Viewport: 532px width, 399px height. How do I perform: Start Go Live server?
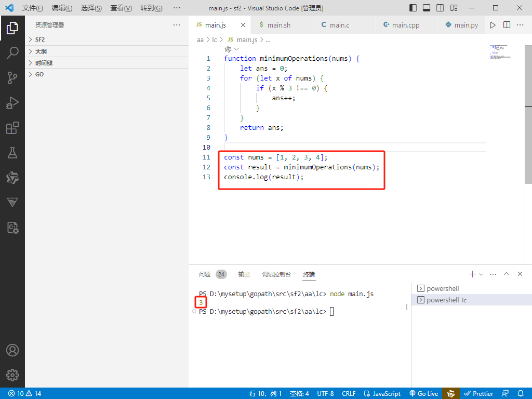point(424,393)
